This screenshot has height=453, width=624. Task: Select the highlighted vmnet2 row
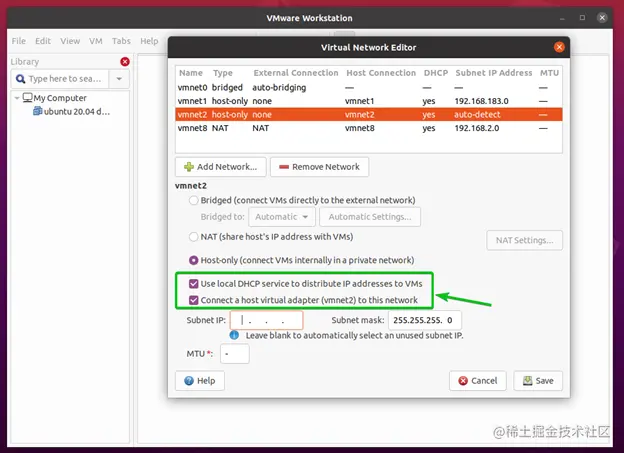tap(369, 115)
